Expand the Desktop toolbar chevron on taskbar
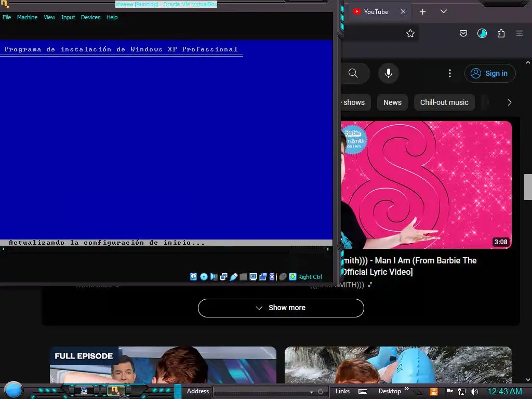Viewport: 532px width, 399px height. coord(406,389)
